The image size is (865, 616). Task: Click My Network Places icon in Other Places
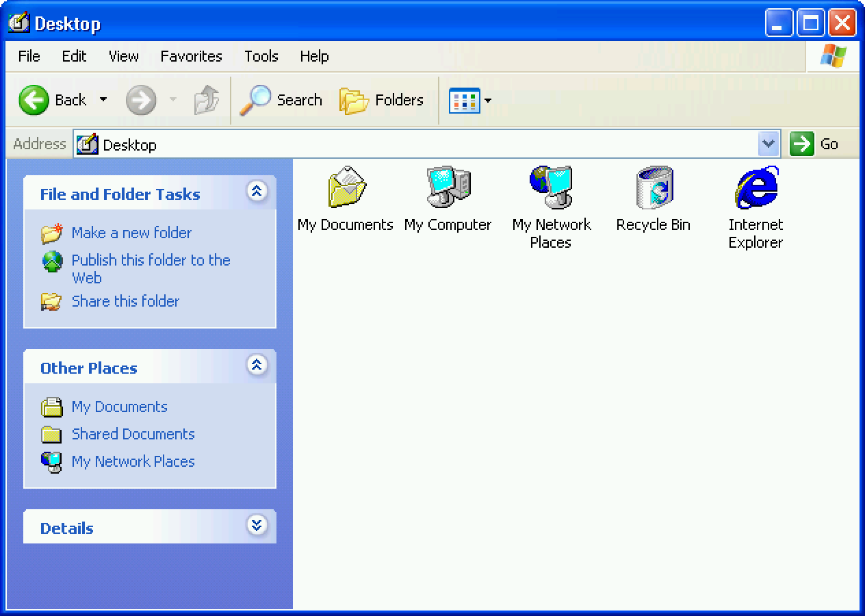point(51,462)
